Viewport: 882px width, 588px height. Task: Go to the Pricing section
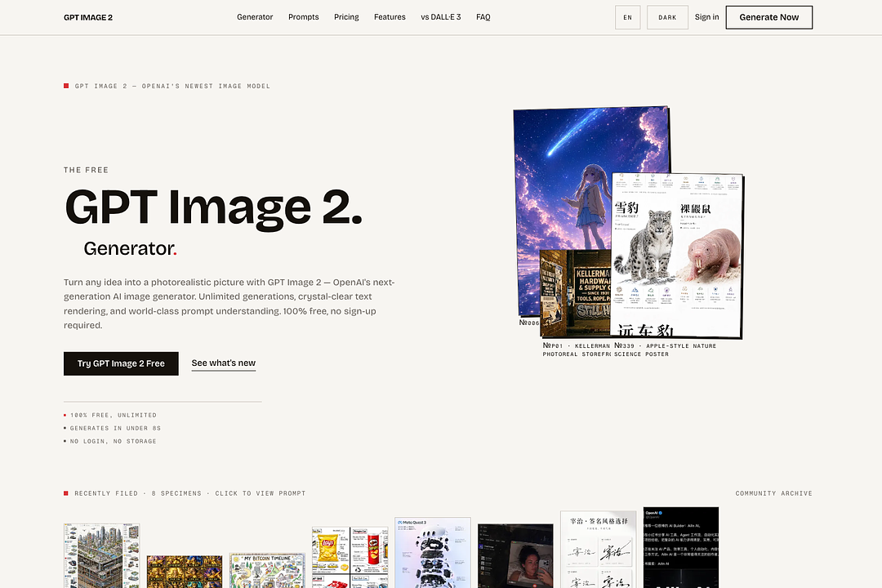click(x=346, y=17)
